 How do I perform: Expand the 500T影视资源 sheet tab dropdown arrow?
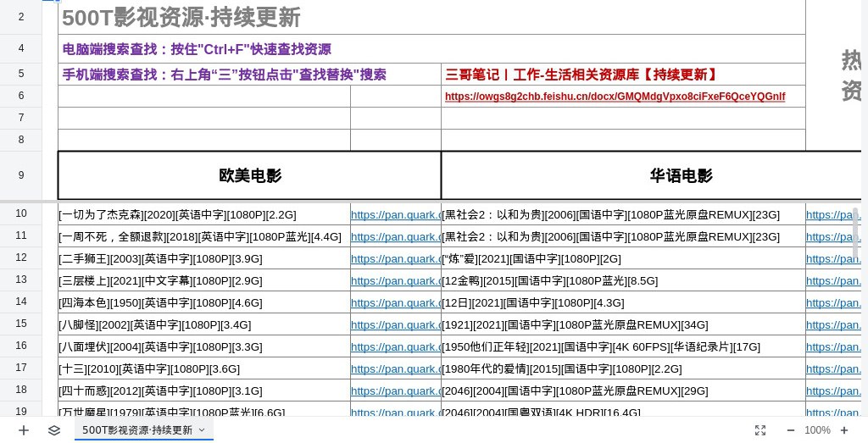[x=202, y=430]
